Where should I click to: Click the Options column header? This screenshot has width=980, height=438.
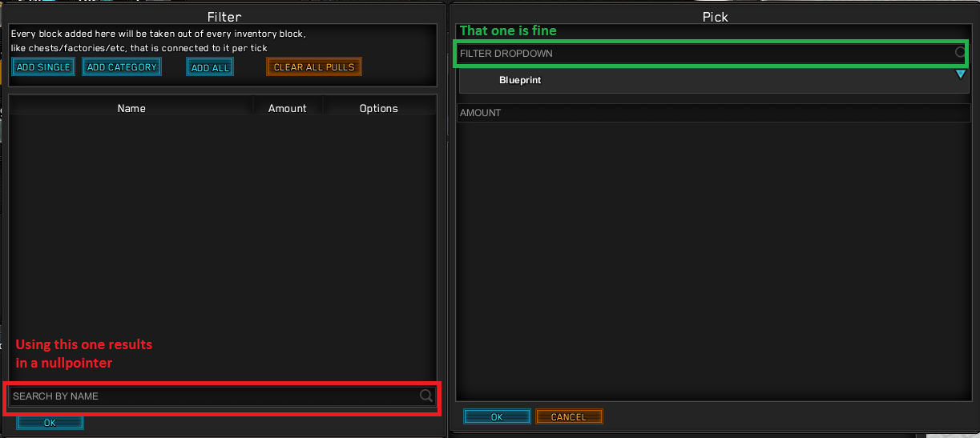[x=379, y=108]
